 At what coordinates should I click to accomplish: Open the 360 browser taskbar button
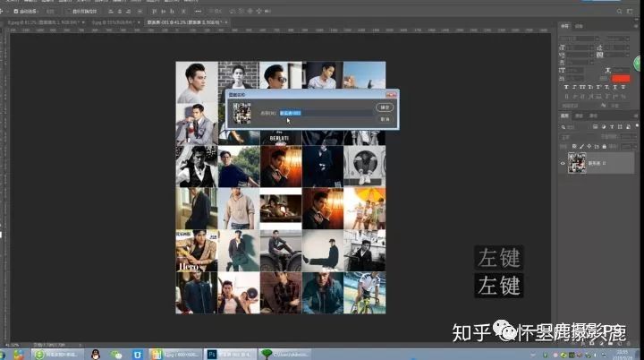57,355
